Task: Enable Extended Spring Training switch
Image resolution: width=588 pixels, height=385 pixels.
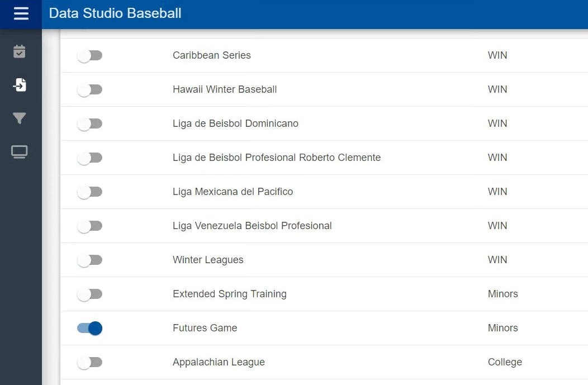Action: (89, 294)
